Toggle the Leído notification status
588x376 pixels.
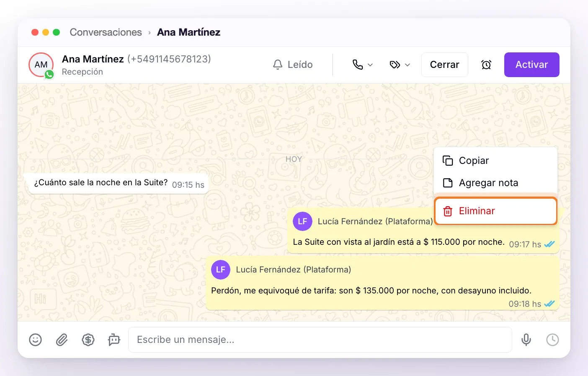pos(293,65)
